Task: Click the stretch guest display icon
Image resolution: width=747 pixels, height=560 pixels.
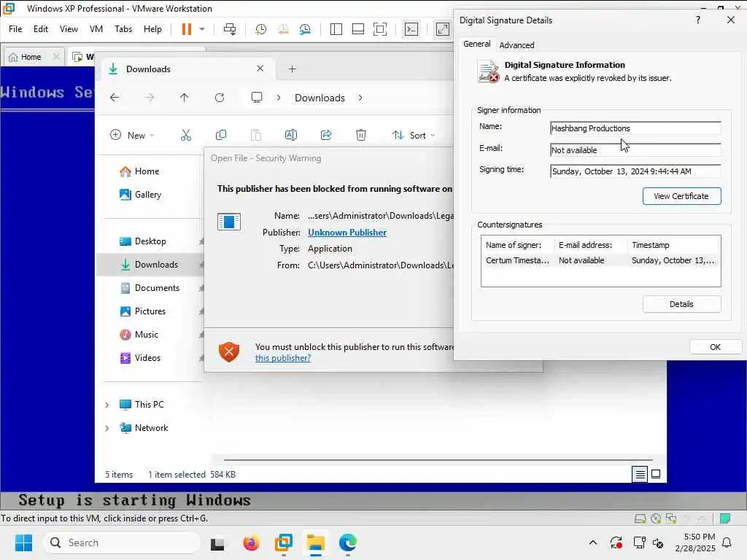Action: pos(443,29)
